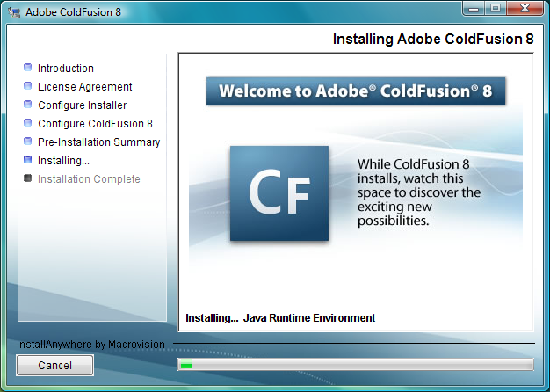Click the dark bullet beside Installation Complete
Image resolution: width=550 pixels, height=392 pixels.
pos(27,178)
